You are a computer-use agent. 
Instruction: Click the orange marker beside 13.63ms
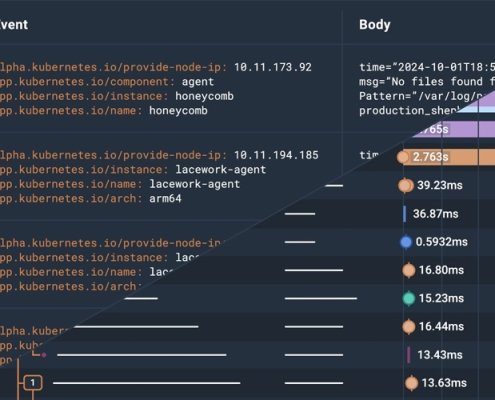pos(411,383)
